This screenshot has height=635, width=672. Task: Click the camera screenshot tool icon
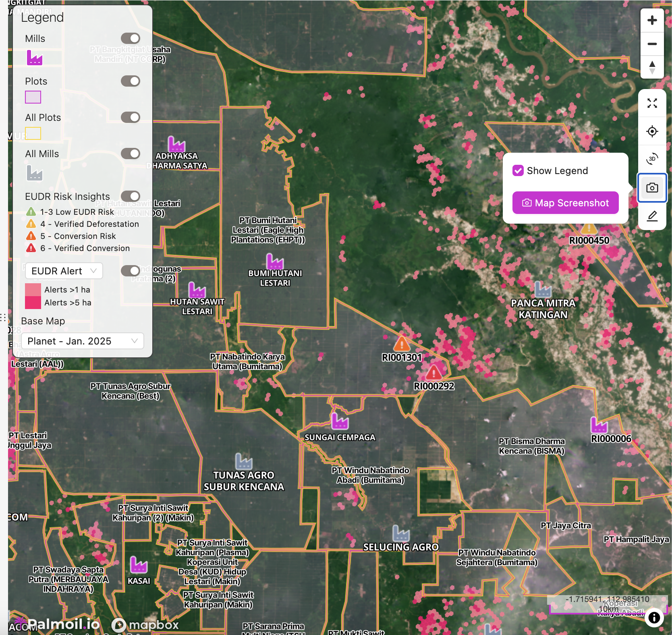tap(652, 188)
